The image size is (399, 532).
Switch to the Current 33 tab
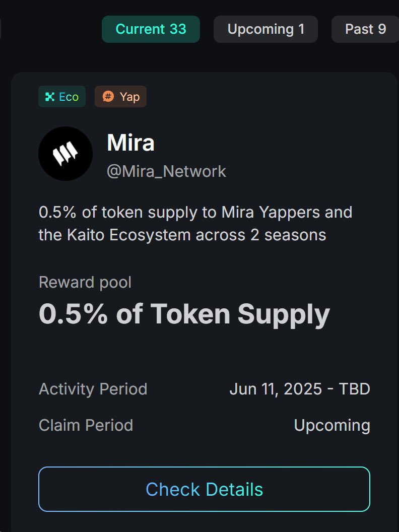click(x=151, y=29)
